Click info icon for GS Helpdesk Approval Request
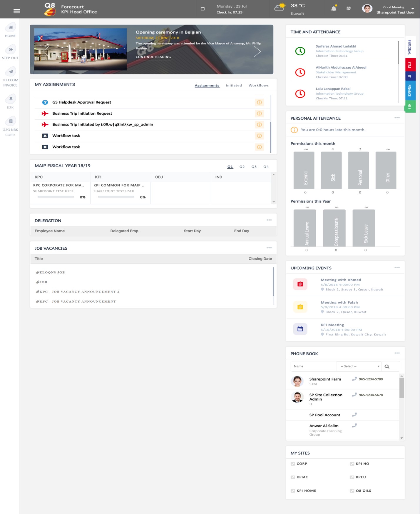Screen dimensions: 420x514 point(259,102)
